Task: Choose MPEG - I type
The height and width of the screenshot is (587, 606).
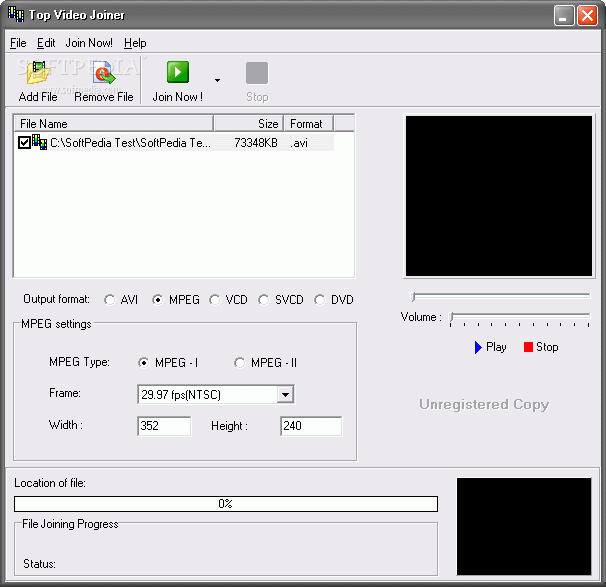Action: (x=143, y=362)
